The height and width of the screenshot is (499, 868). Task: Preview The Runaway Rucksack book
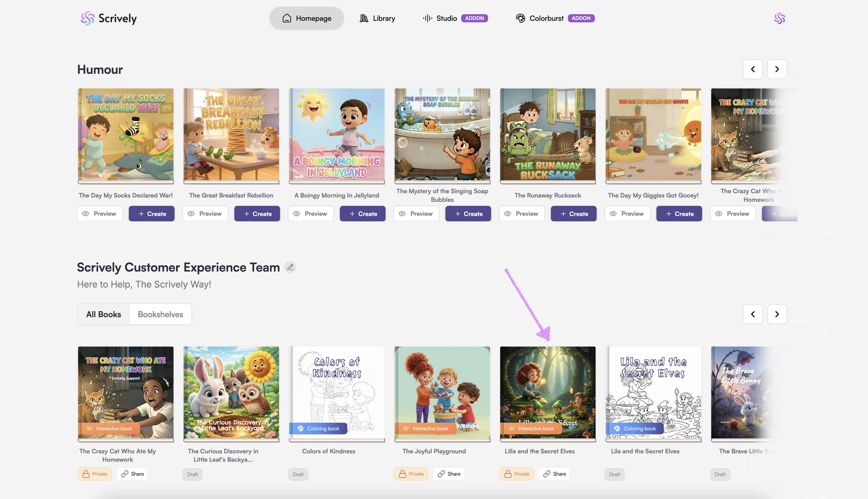(x=522, y=214)
